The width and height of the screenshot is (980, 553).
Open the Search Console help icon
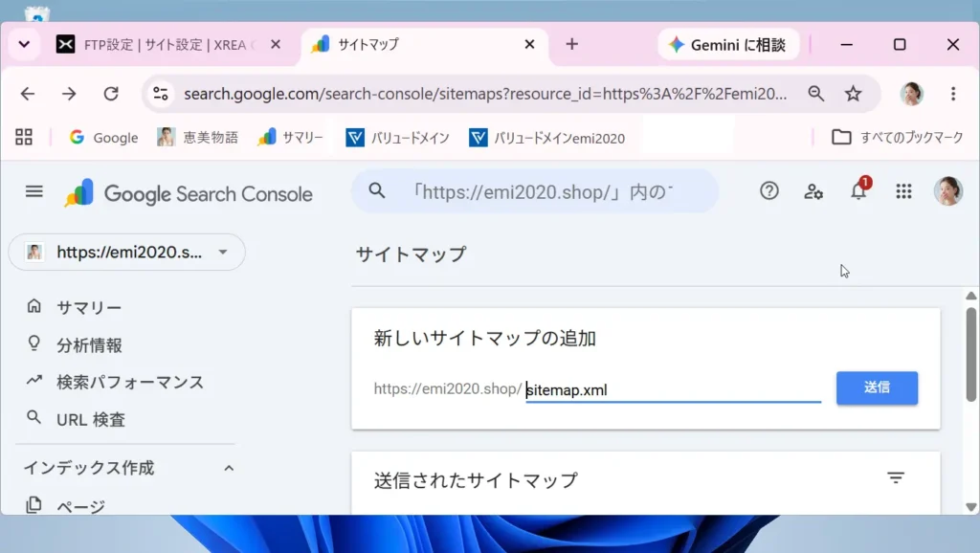769,190
